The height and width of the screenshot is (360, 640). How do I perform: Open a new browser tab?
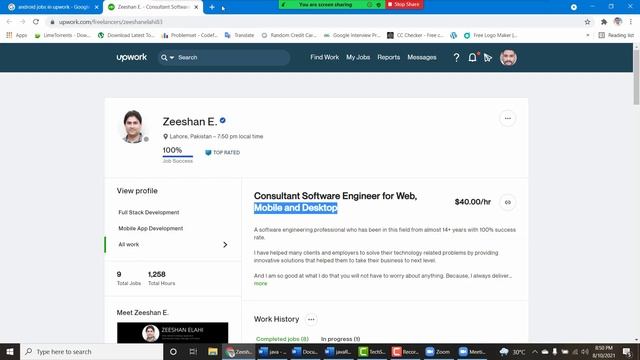click(x=212, y=7)
